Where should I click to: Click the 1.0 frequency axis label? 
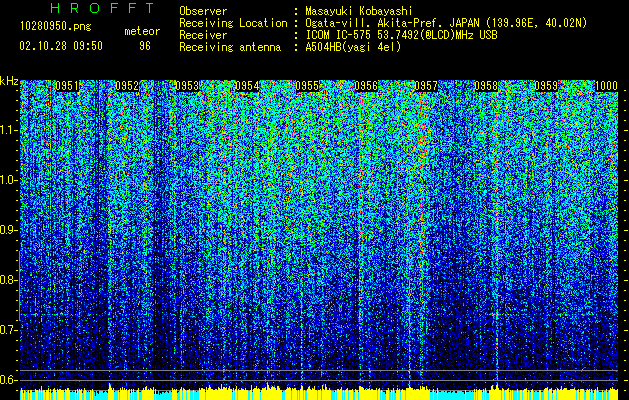[x=9, y=180]
